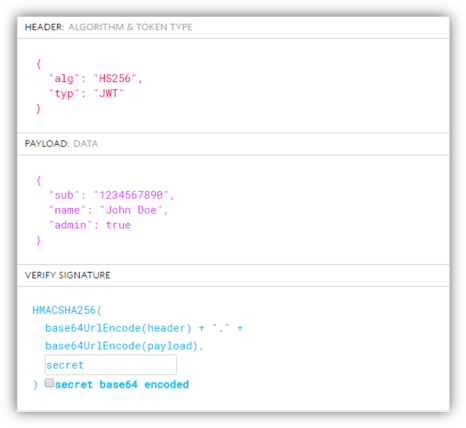
Task: Click the opening brace of payload JSON
Action: pyautogui.click(x=39, y=180)
